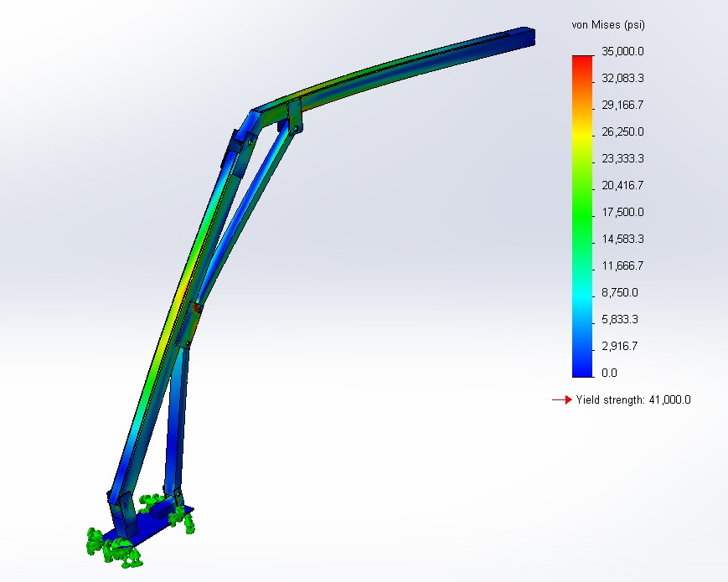728x582 pixels.
Task: Select the 0.0 legend minimum value
Action: pos(609,373)
